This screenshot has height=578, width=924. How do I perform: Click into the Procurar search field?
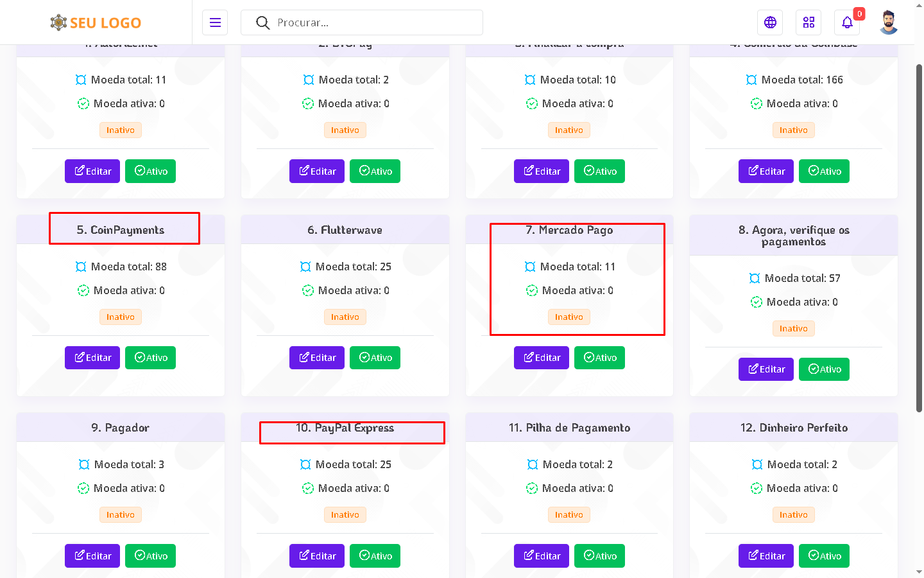tap(372, 22)
